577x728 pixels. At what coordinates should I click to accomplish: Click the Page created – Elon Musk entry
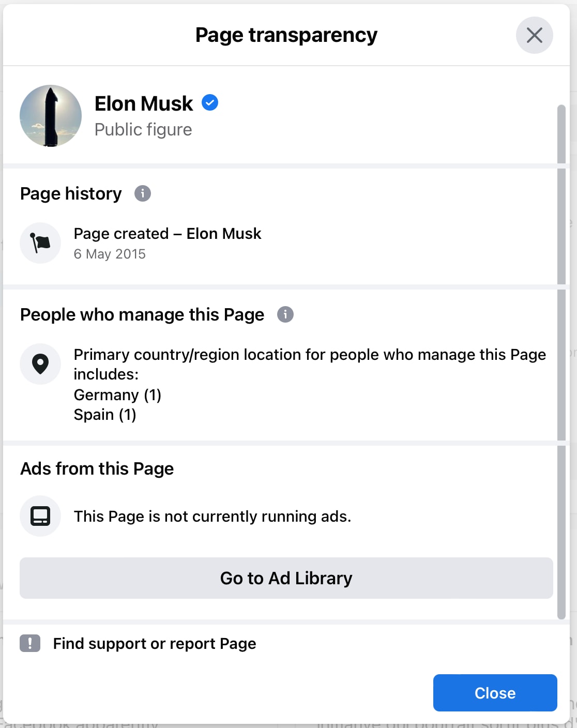(x=168, y=234)
